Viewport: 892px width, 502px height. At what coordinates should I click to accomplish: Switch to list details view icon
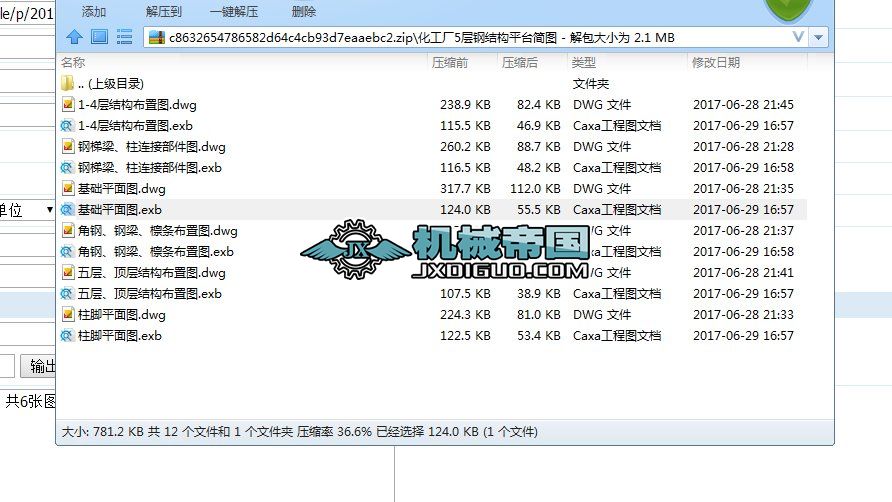pyautogui.click(x=125, y=37)
